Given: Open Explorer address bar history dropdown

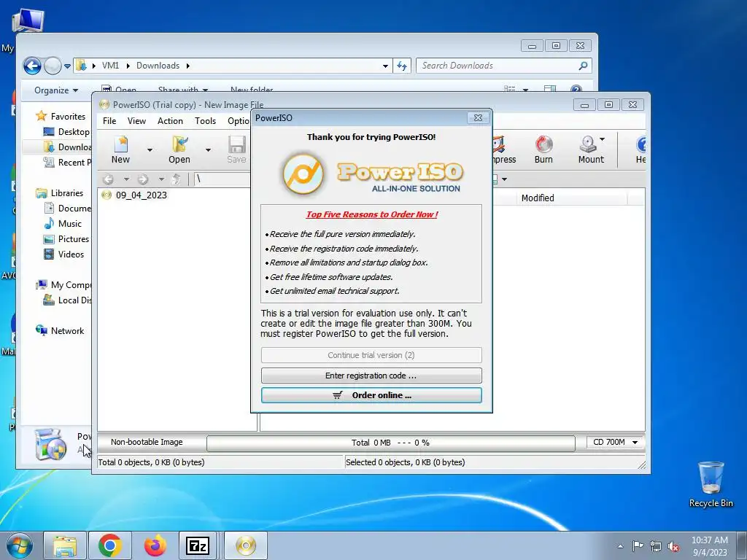Looking at the screenshot, I should [x=385, y=66].
